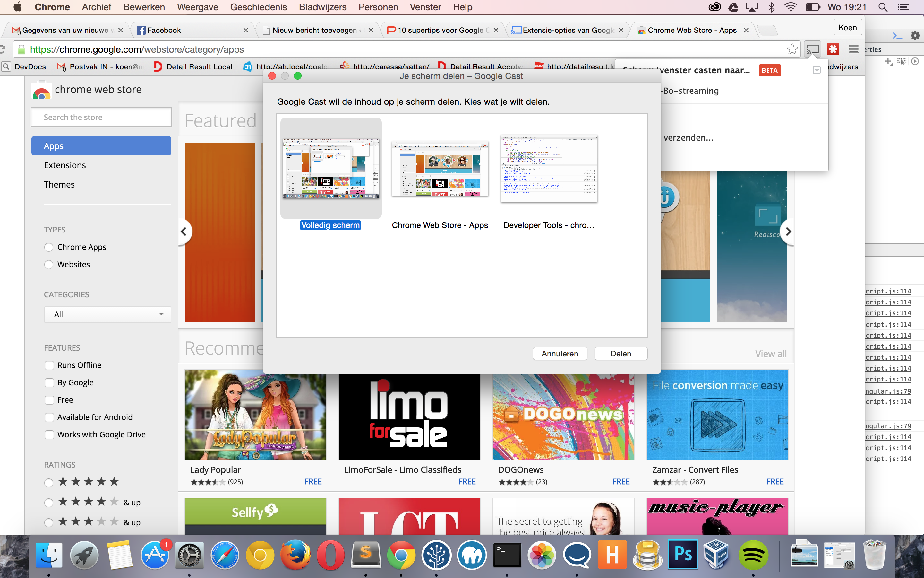Check Works with Google Drive

click(49, 435)
